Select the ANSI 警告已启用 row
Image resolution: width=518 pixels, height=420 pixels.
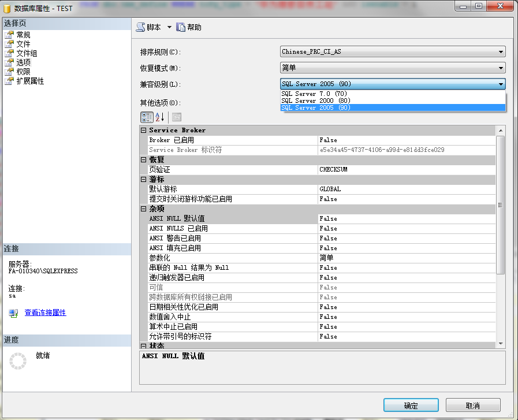322,238
